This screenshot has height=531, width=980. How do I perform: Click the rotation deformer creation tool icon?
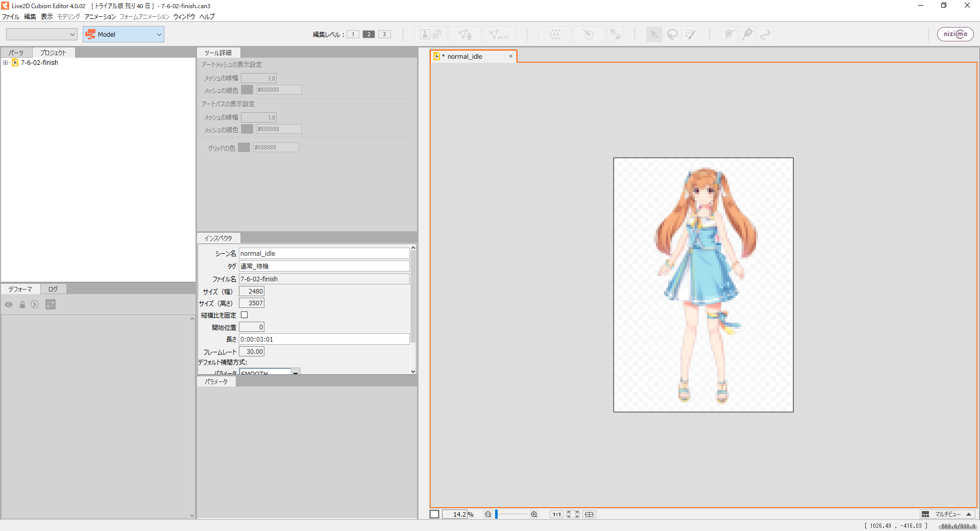[x=615, y=34]
